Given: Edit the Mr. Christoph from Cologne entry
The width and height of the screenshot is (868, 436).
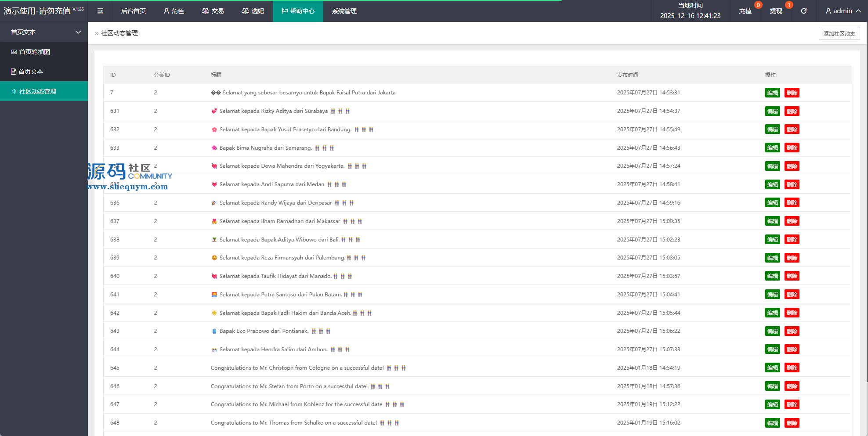Looking at the screenshot, I should pyautogui.click(x=772, y=368).
